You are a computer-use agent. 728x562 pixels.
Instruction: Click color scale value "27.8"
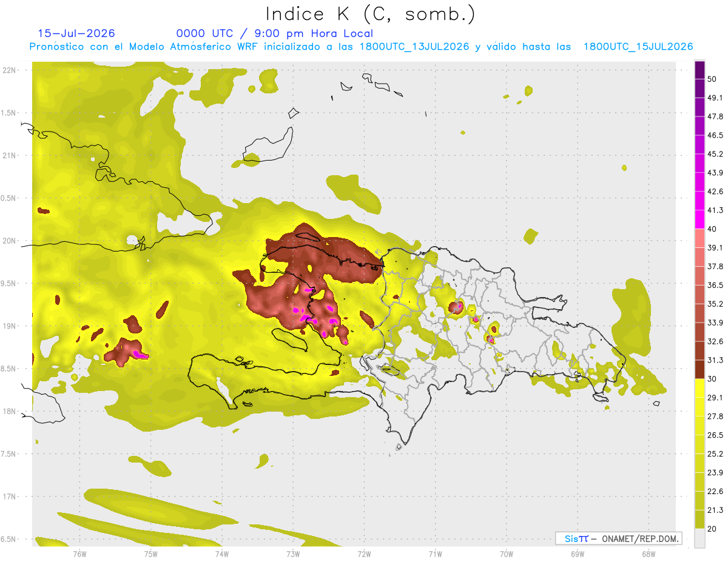coord(715,416)
